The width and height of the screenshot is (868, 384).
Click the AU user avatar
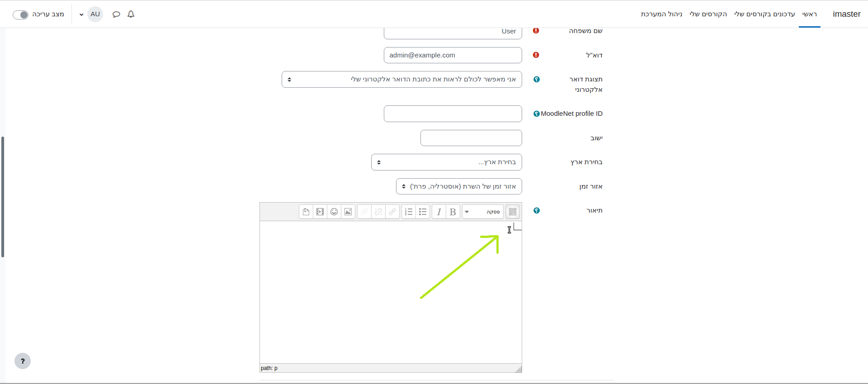coord(95,14)
